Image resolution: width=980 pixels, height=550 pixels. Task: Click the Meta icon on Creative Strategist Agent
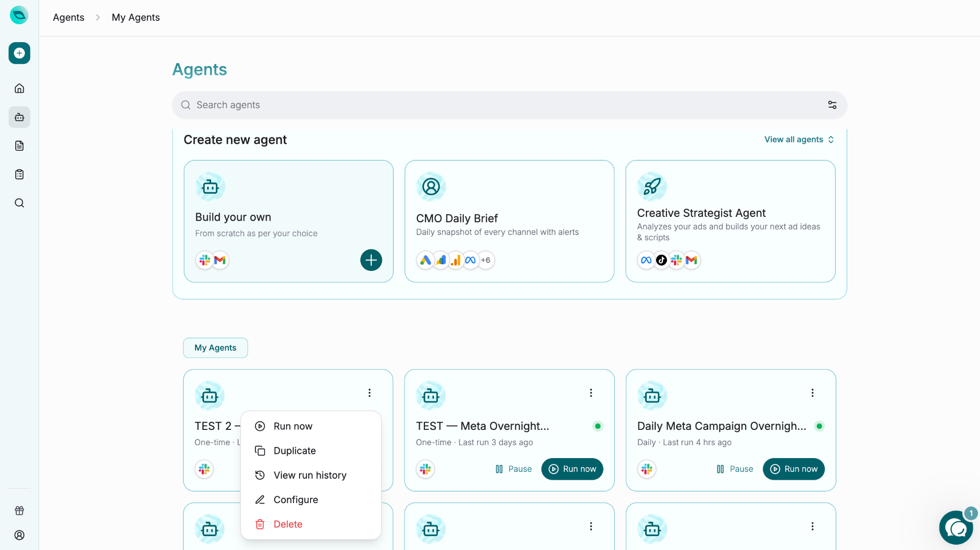pos(646,260)
